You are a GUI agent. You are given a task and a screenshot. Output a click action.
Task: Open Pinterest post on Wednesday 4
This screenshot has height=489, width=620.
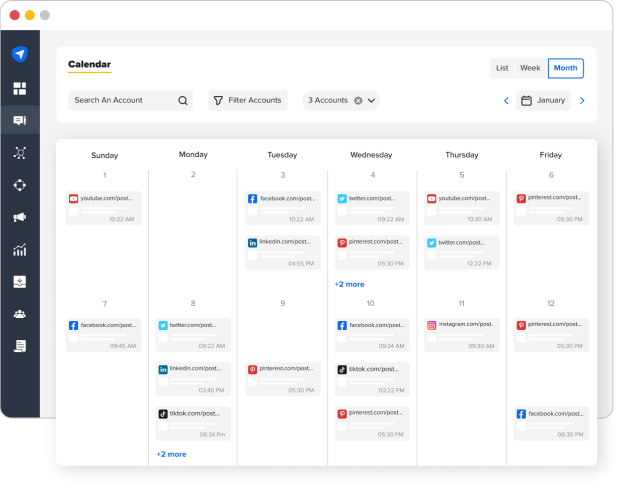372,253
